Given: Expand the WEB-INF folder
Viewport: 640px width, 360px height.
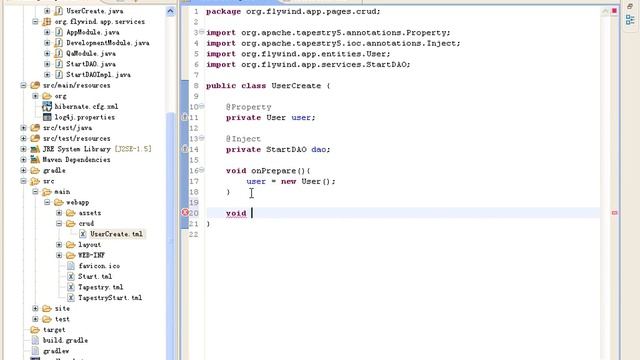Looking at the screenshot, I should [59, 255].
